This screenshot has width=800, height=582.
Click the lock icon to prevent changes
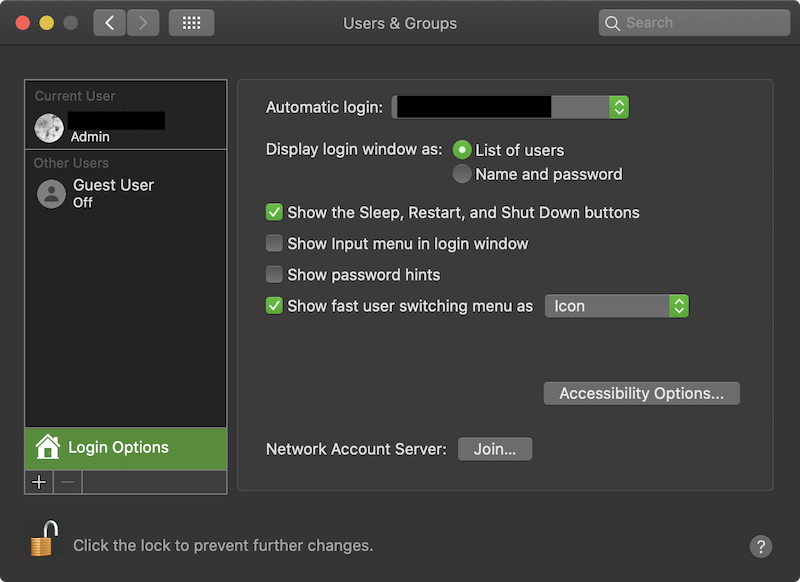42,539
